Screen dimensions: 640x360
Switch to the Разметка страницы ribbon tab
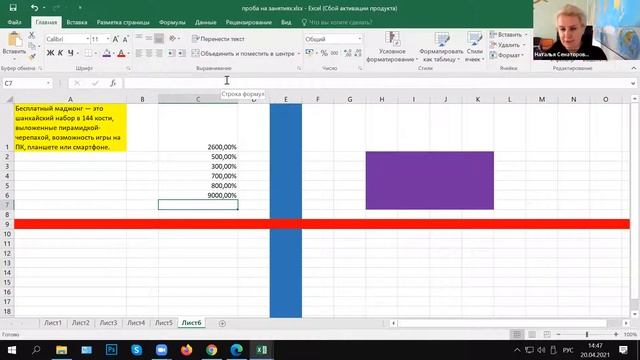[x=123, y=22]
